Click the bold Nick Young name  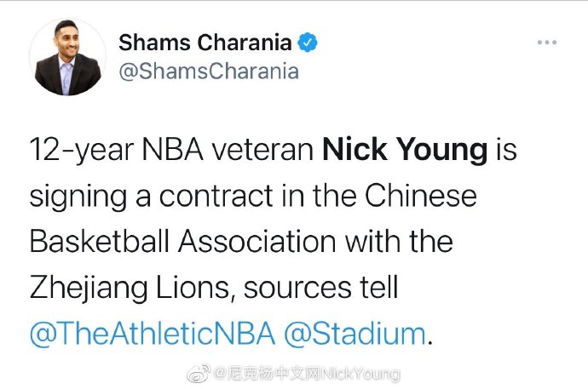coord(405,151)
